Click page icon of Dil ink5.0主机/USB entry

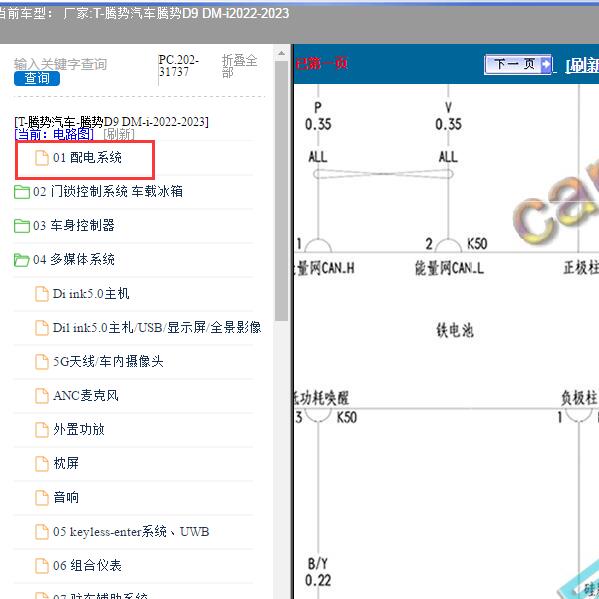42,328
